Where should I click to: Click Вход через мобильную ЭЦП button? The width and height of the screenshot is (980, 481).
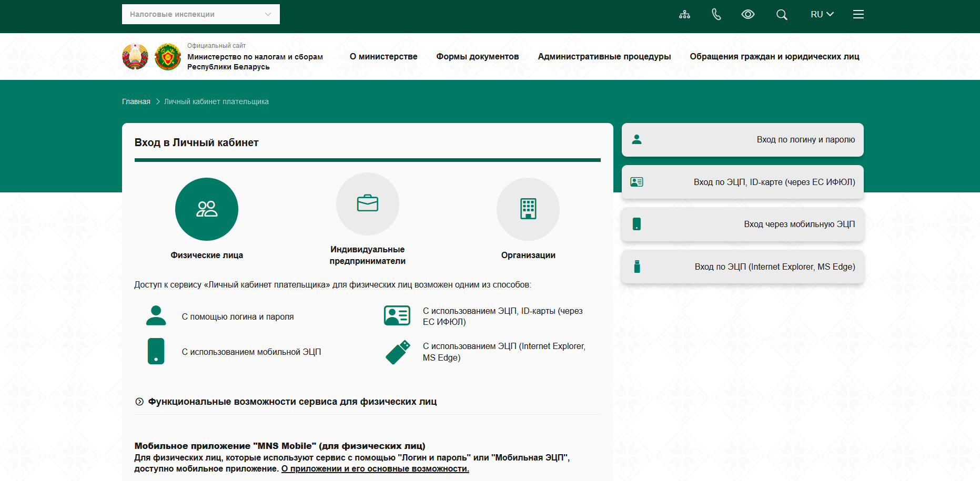pyautogui.click(x=742, y=224)
